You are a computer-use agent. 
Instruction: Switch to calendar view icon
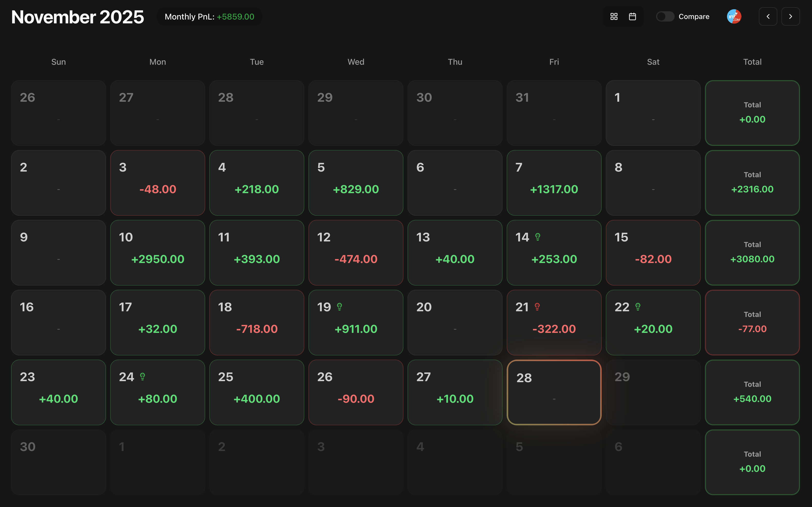pyautogui.click(x=632, y=16)
